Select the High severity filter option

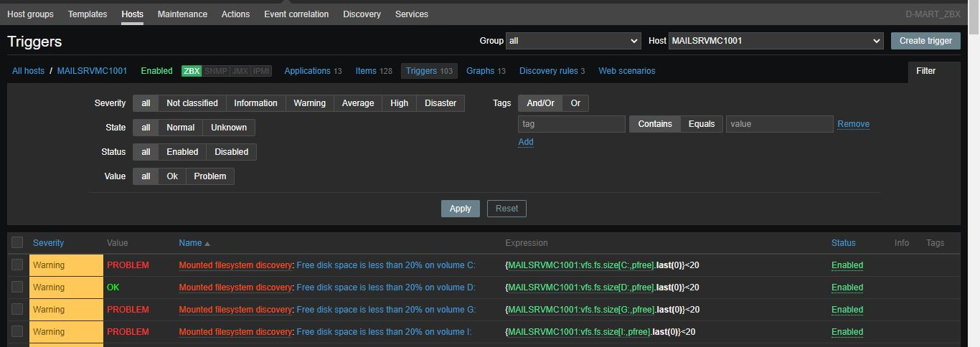399,103
